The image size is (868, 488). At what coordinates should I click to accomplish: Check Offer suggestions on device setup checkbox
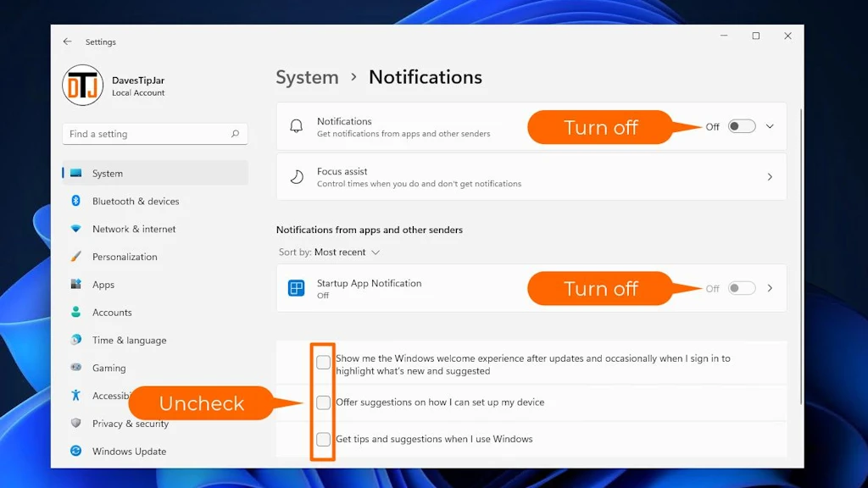[323, 402]
